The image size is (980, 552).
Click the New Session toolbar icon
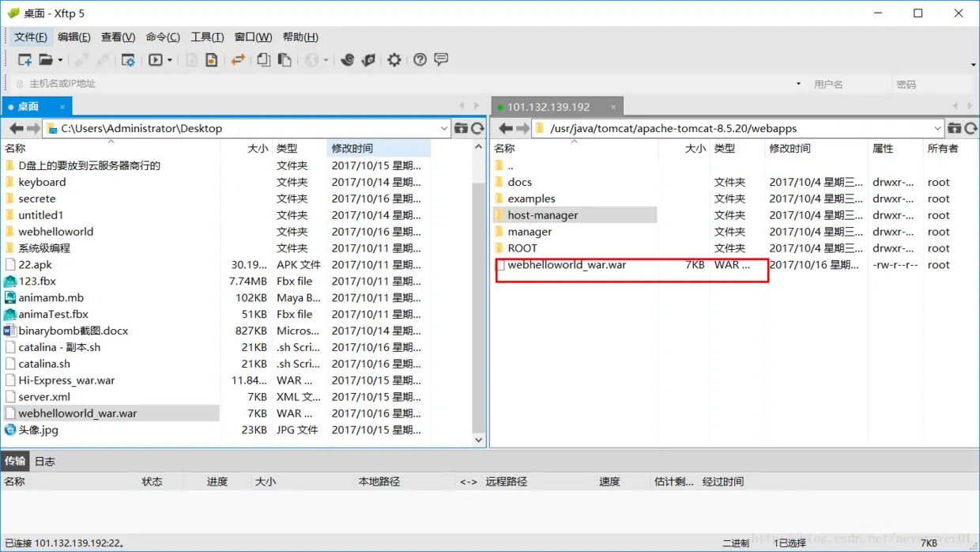pos(24,60)
